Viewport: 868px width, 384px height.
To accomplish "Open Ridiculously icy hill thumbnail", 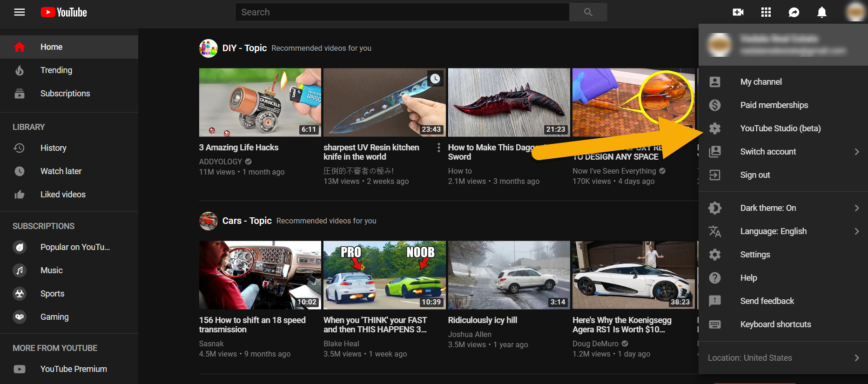I will click(x=509, y=275).
